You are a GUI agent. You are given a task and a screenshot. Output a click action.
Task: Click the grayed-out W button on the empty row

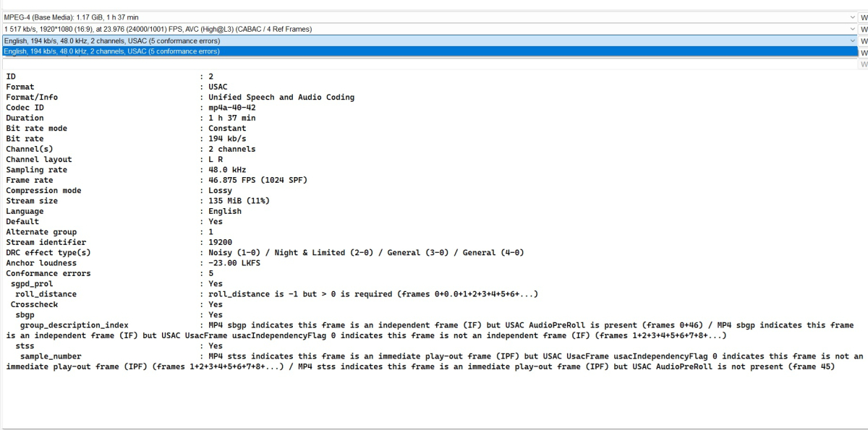864,64
